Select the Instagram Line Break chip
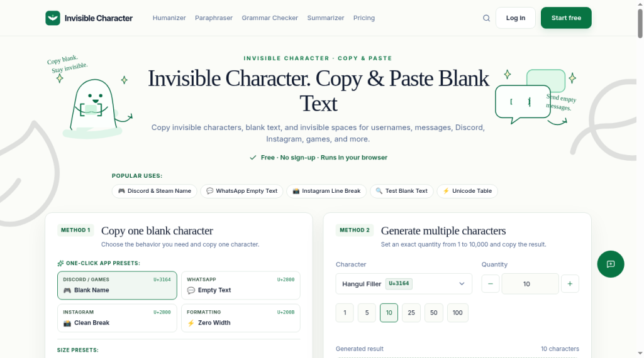The image size is (644, 358). (326, 191)
